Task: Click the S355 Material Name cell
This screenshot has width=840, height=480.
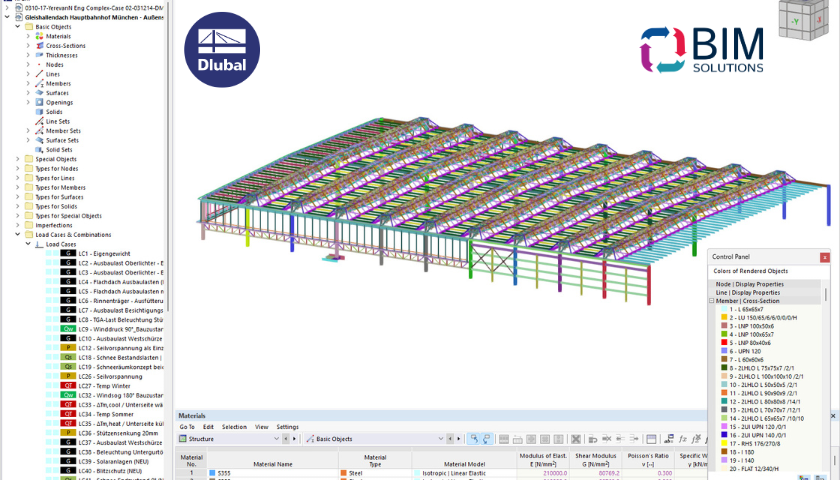Action: [x=273, y=474]
